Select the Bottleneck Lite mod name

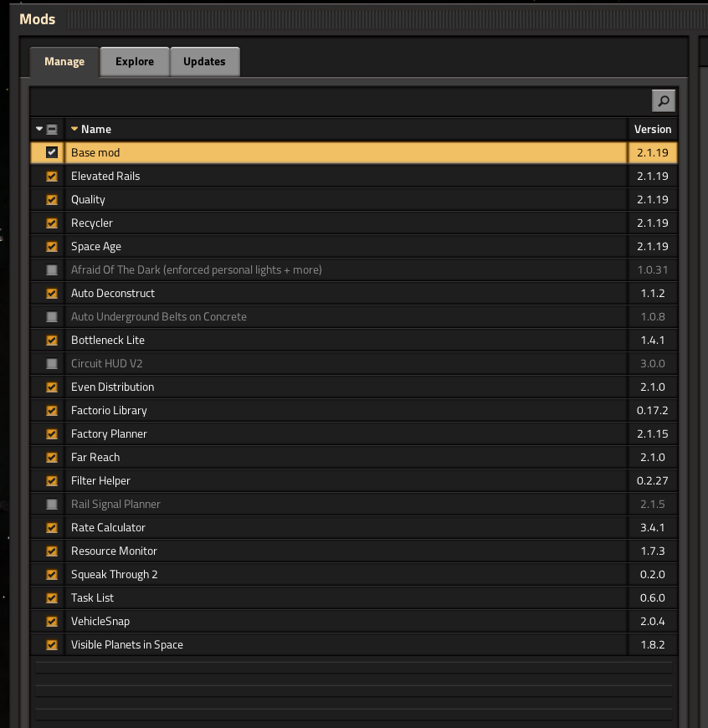108,340
